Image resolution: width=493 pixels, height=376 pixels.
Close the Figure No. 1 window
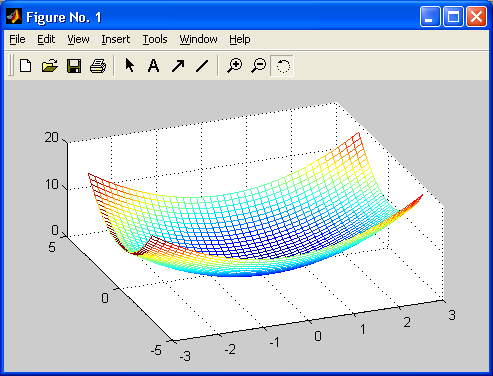click(476, 16)
